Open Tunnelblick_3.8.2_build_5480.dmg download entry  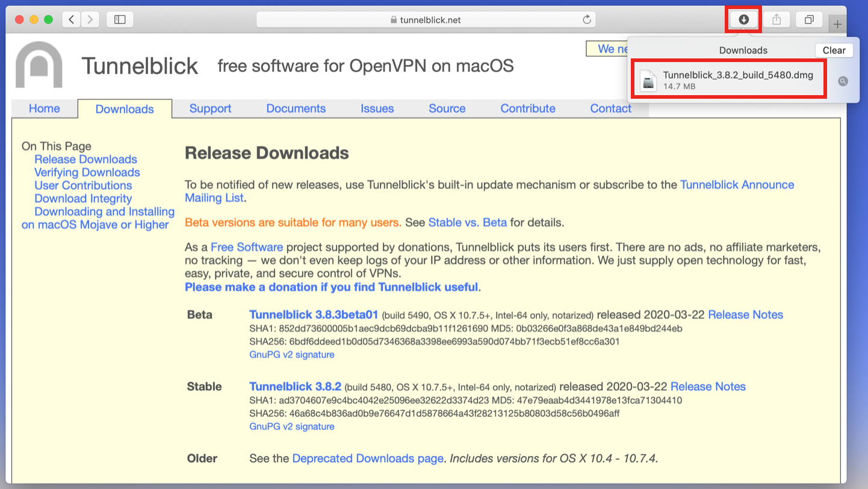pos(729,80)
